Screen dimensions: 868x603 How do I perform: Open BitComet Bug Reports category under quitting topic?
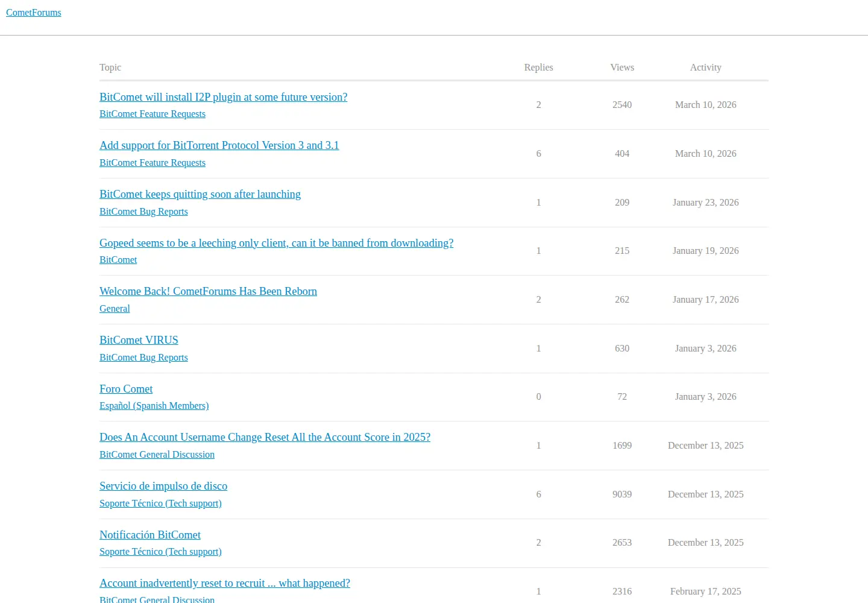tap(143, 212)
